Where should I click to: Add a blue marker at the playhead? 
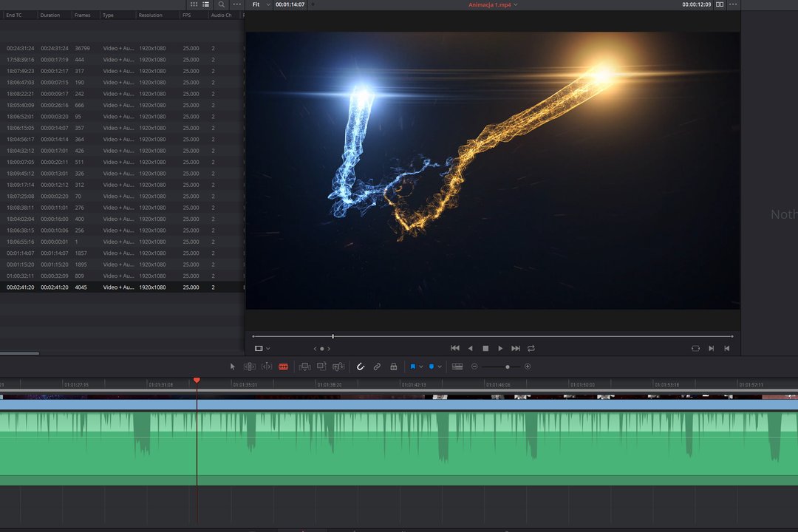click(432, 366)
